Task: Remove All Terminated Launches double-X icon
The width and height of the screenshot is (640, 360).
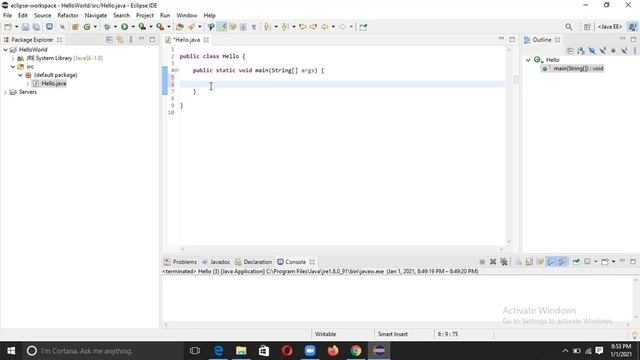Action: click(504, 262)
